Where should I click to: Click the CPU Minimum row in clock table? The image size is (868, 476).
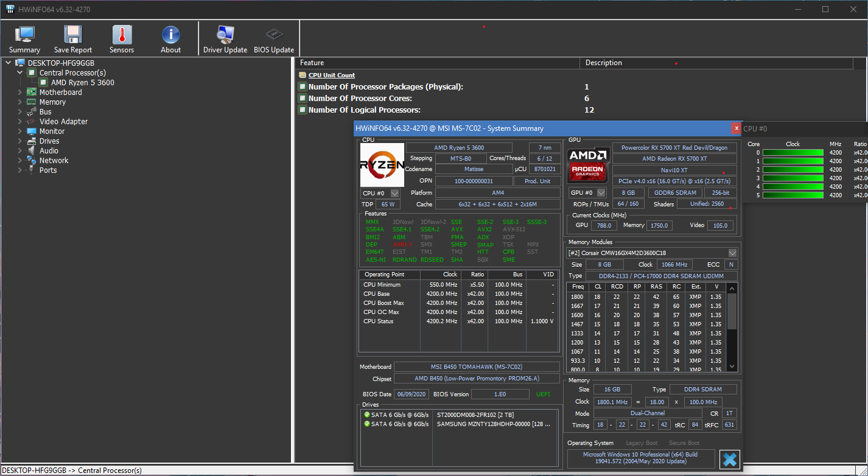pyautogui.click(x=459, y=285)
